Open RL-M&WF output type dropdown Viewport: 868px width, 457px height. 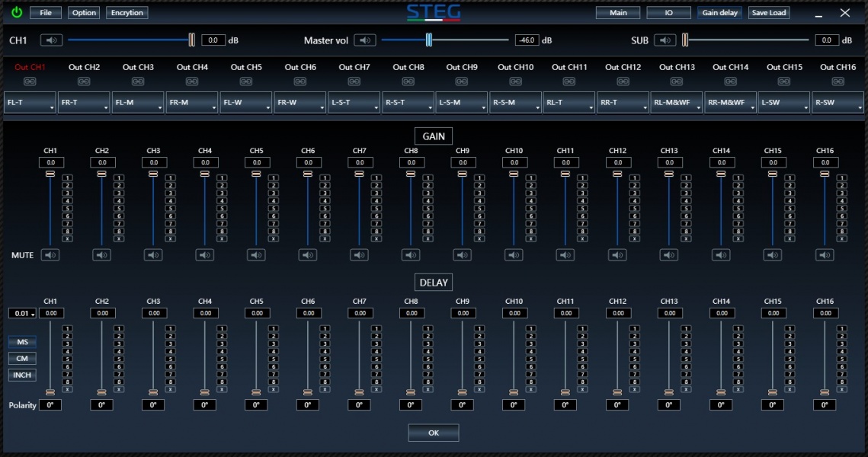click(677, 102)
